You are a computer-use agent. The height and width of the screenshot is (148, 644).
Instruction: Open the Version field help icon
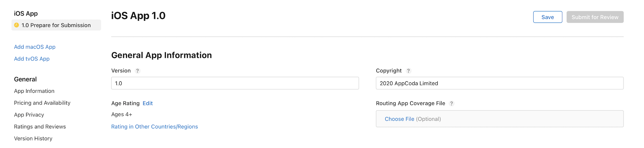137,71
